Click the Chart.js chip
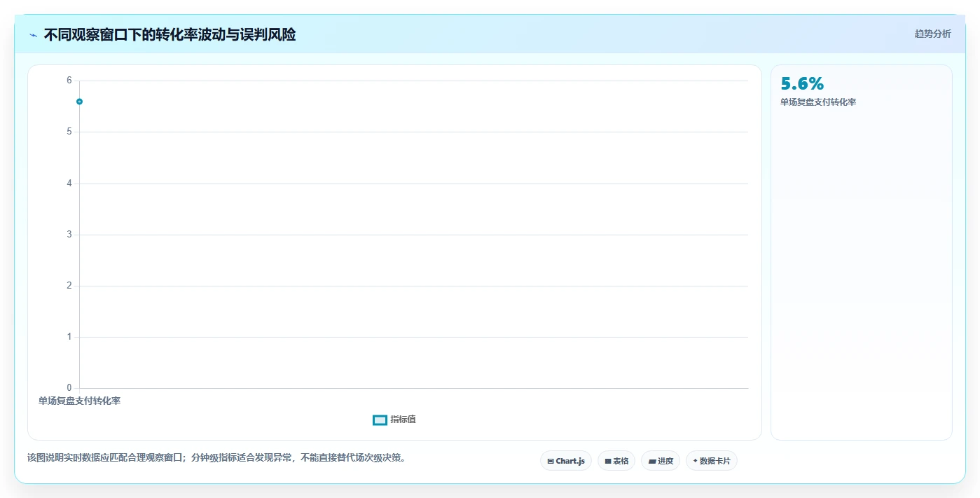Image resolution: width=980 pixels, height=498 pixels. click(566, 461)
